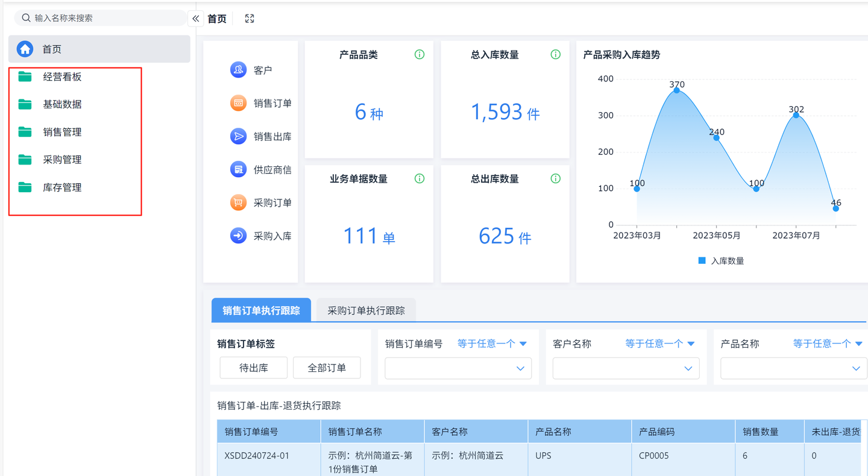
Task: Click the 全部订单 button
Action: (x=327, y=368)
